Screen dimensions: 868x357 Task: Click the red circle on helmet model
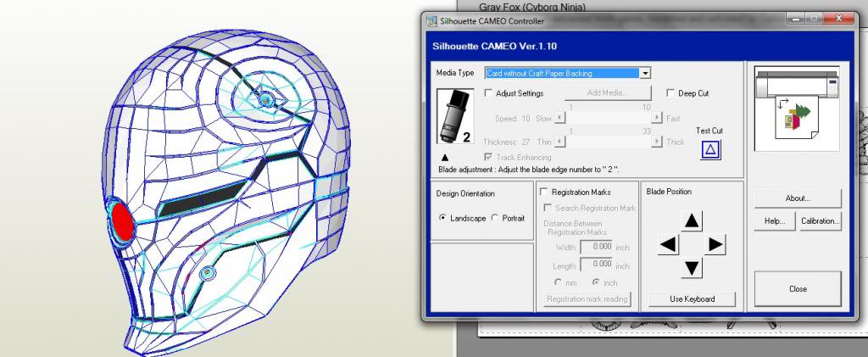point(122,221)
